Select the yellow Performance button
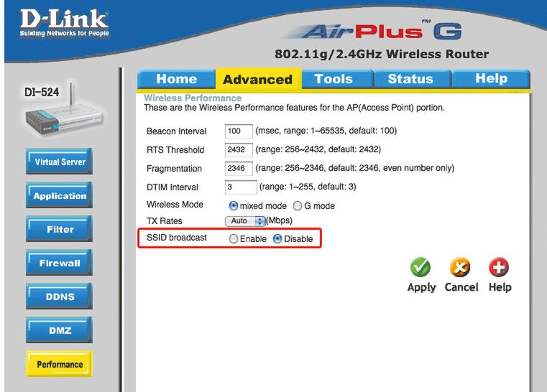Image resolution: width=547 pixels, height=392 pixels. 60,364
